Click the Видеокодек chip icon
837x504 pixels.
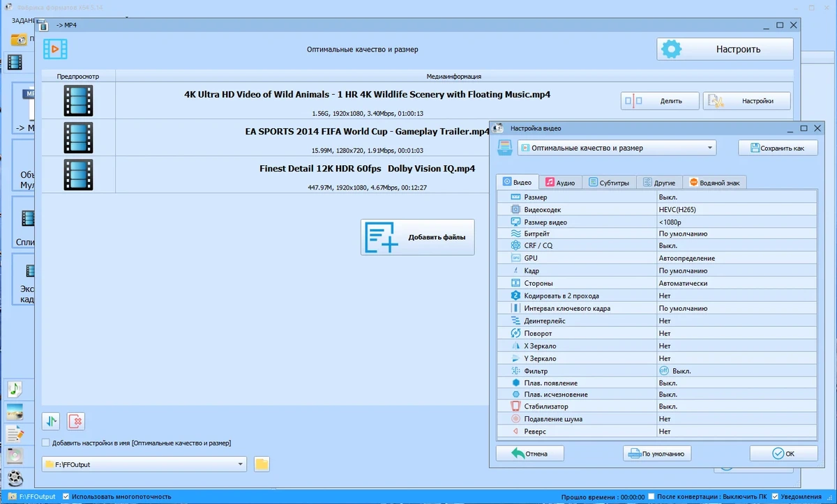pos(516,209)
